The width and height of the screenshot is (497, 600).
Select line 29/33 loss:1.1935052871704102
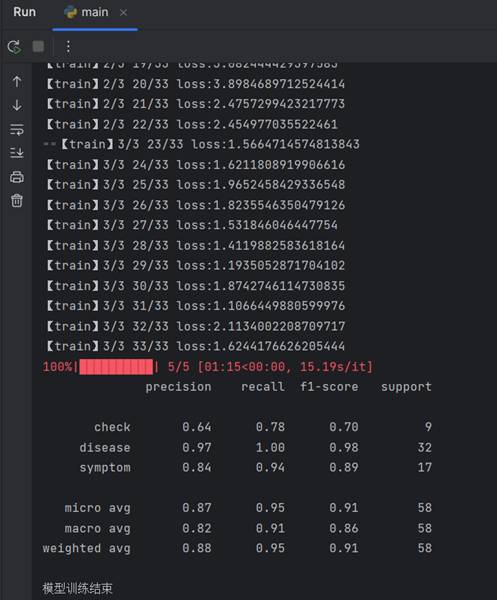[195, 265]
